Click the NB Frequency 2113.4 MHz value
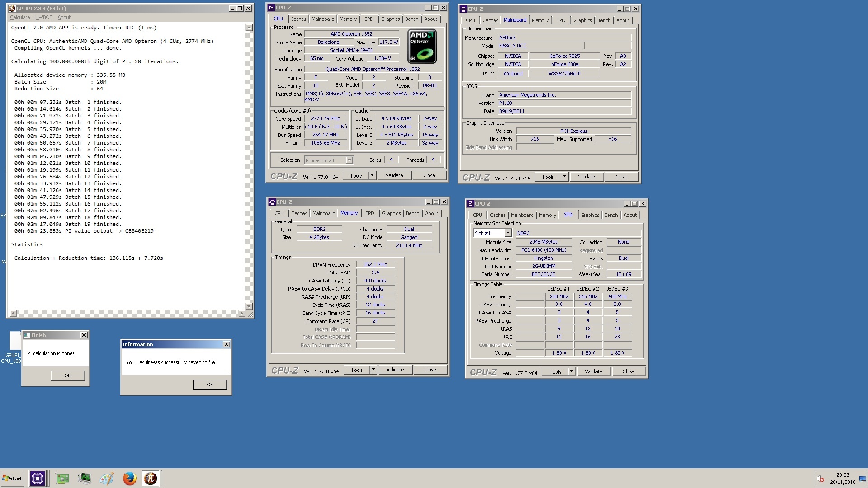Viewport: 868px width, 488px height. (x=409, y=245)
